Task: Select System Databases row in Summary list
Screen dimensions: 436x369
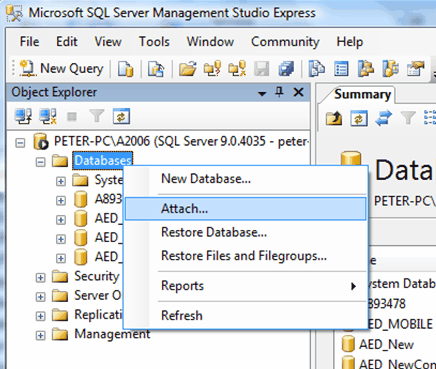Action: [402, 284]
